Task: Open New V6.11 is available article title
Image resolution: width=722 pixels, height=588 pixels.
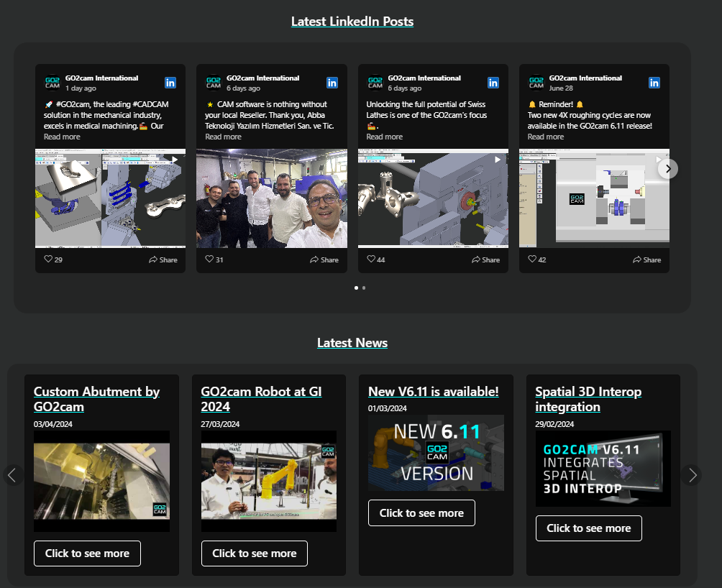Action: (433, 392)
